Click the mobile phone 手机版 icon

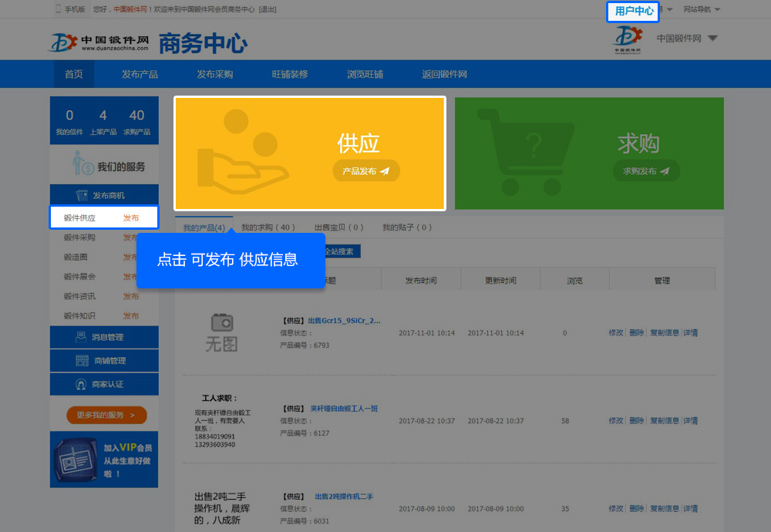click(x=59, y=9)
